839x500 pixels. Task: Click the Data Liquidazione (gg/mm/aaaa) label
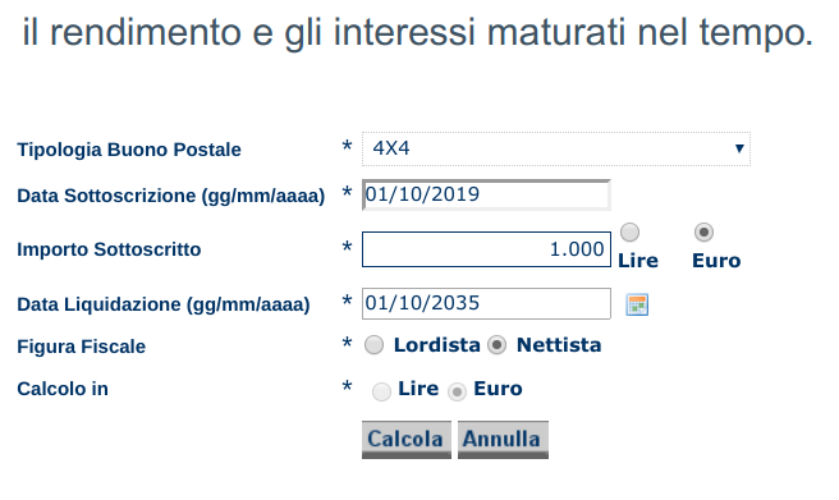pyautogui.click(x=164, y=305)
